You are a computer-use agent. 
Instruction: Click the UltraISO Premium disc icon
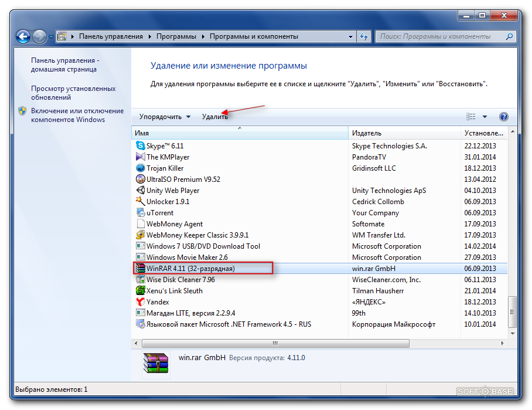pos(140,179)
